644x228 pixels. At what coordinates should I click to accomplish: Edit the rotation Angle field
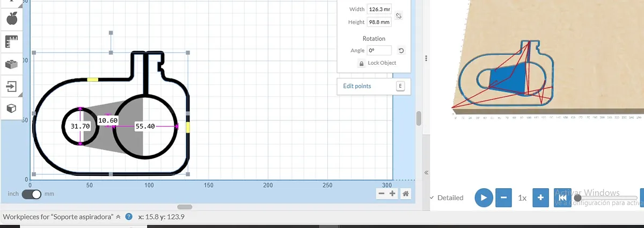point(379,51)
